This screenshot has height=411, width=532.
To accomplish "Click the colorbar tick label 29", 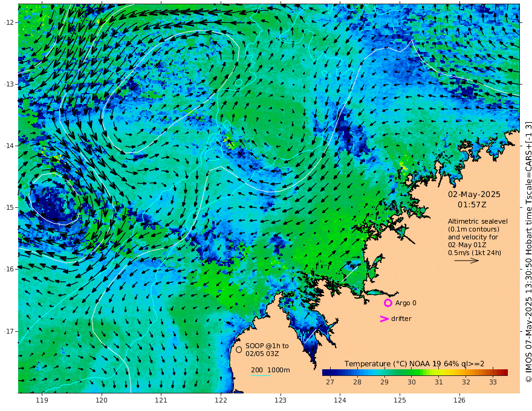I will click(384, 382).
